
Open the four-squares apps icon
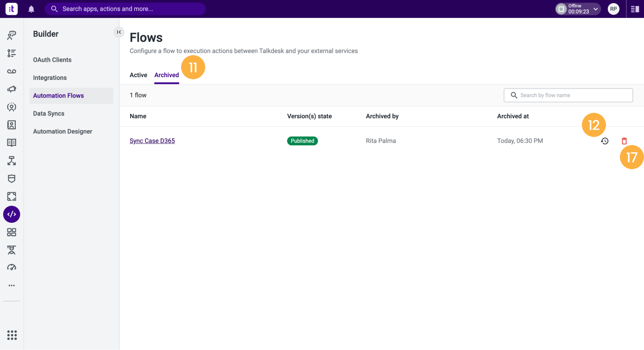[x=12, y=232]
